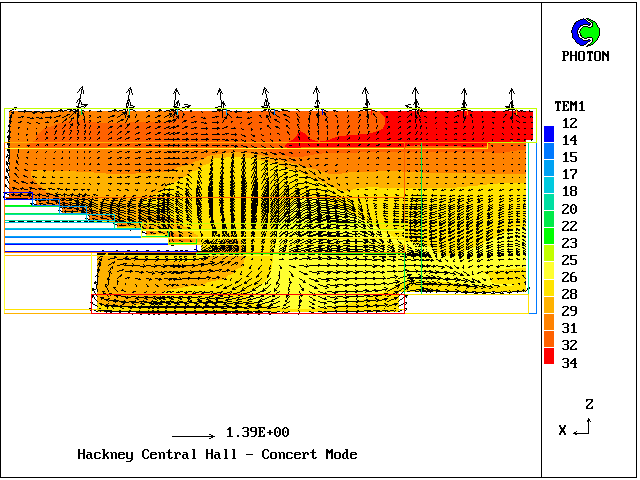
Task: Click the vector scale value 1.39E+00
Action: [x=257, y=433]
